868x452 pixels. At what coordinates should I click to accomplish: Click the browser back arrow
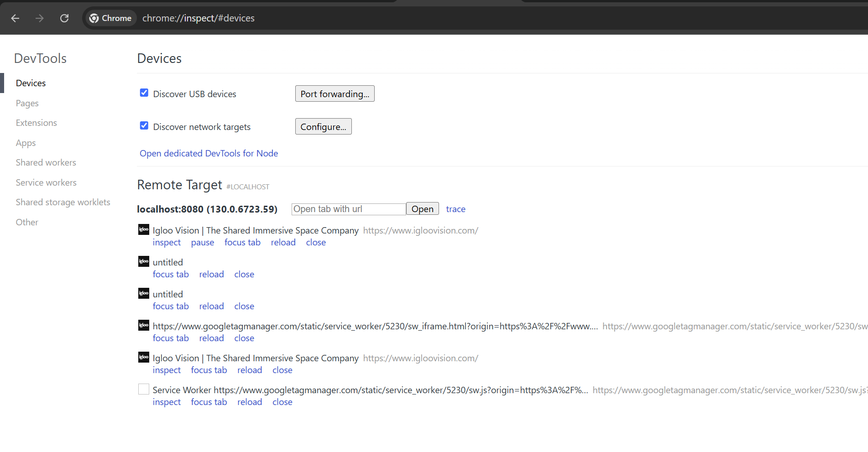tap(15, 18)
